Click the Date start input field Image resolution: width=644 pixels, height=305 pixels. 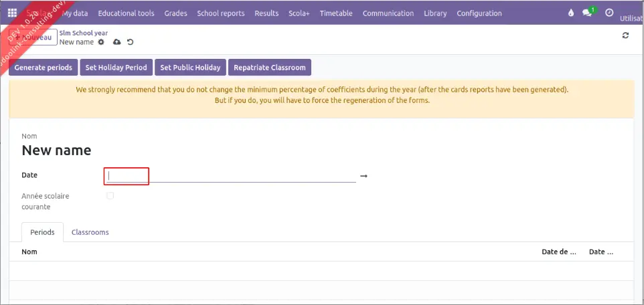click(x=127, y=176)
